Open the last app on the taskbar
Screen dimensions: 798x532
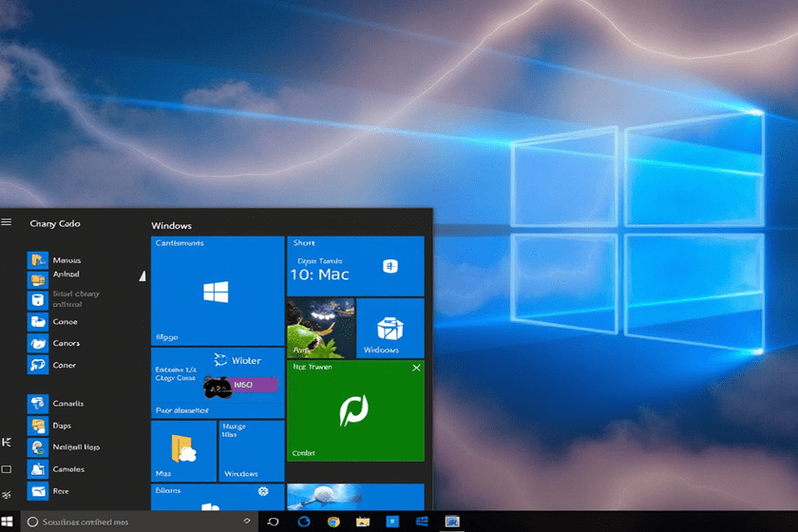tap(452, 522)
